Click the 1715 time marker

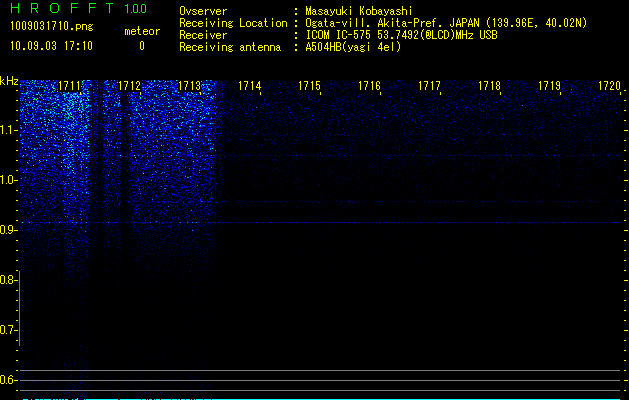coord(309,86)
